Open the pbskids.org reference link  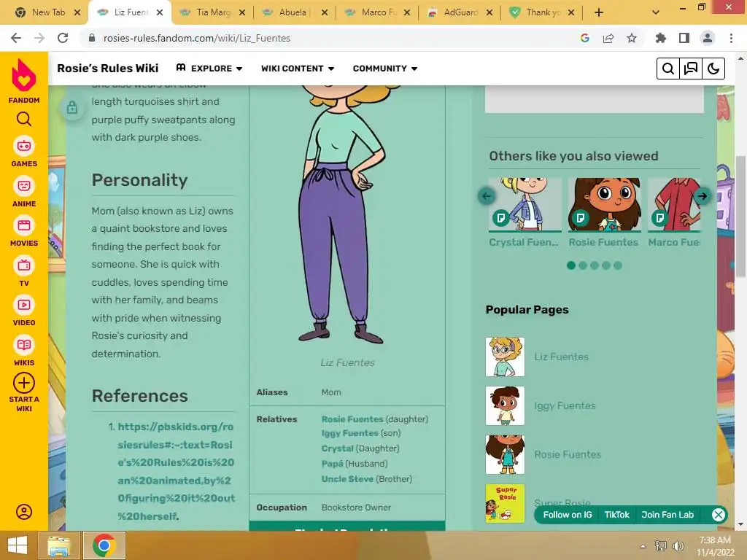point(176,472)
